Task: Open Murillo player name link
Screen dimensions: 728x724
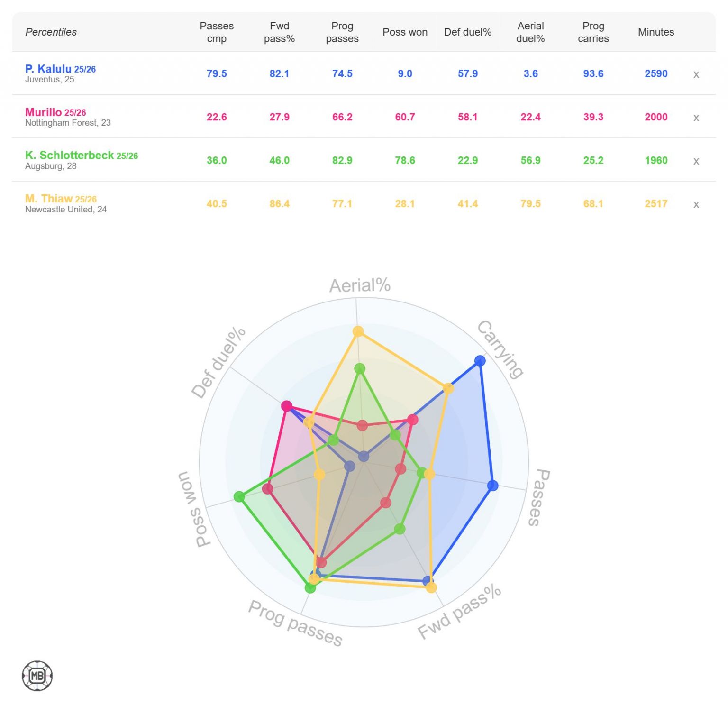Action: [43, 112]
